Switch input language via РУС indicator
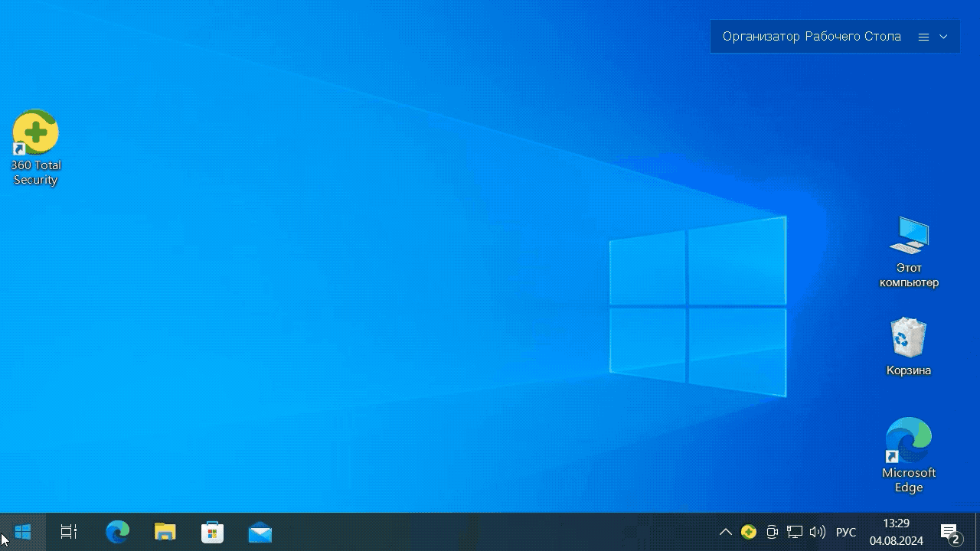Screen dimensions: 980x551 click(846, 532)
